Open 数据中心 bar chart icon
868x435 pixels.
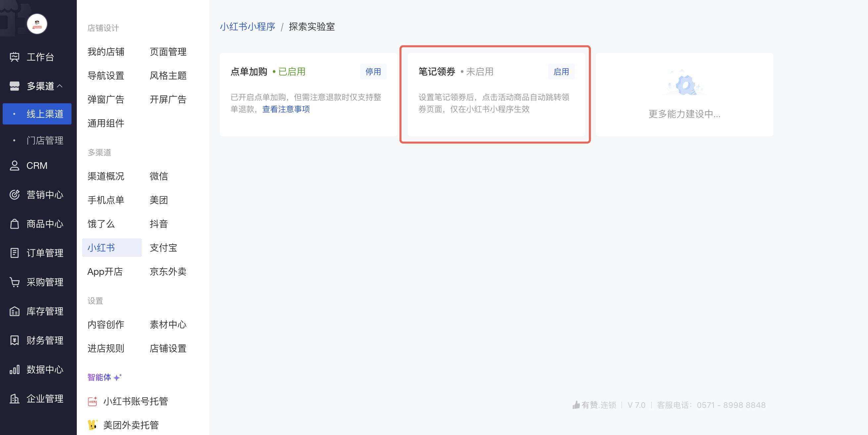15,370
